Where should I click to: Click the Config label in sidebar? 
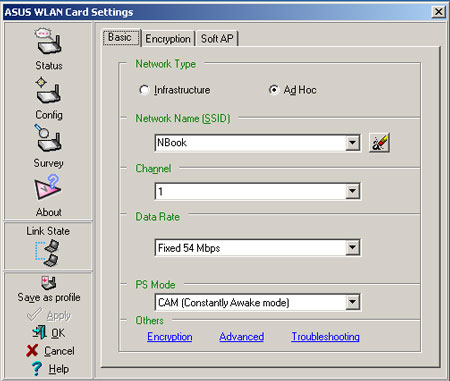pyautogui.click(x=49, y=115)
